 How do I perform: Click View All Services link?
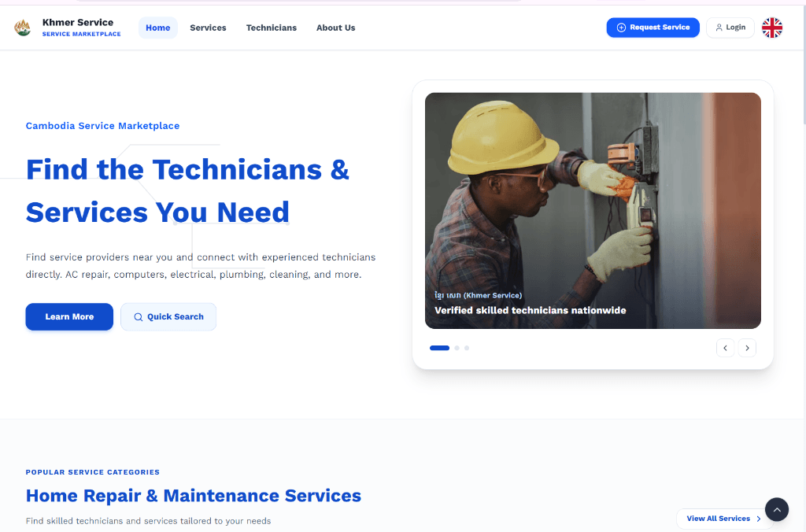[x=723, y=519]
